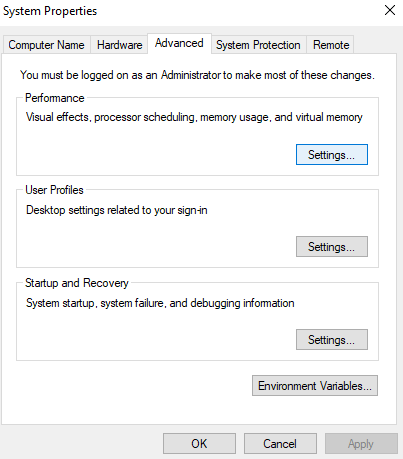Cancel the System Properties dialog
Viewport: 403px width, 459px height.
(x=280, y=444)
